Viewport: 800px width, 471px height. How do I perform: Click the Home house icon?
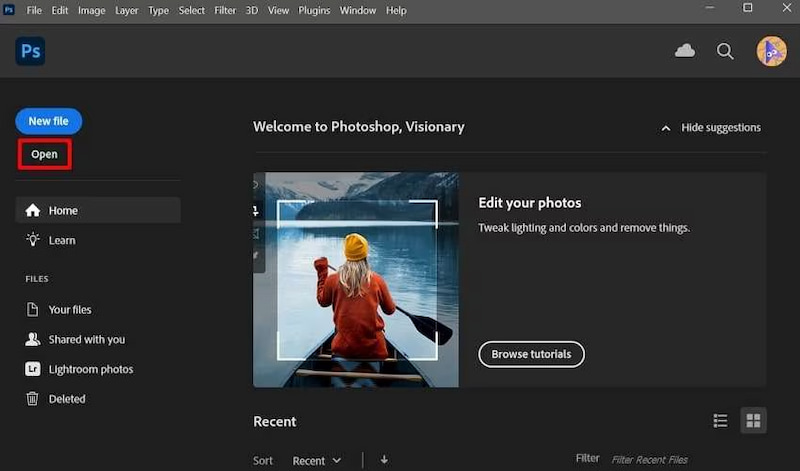(33, 210)
